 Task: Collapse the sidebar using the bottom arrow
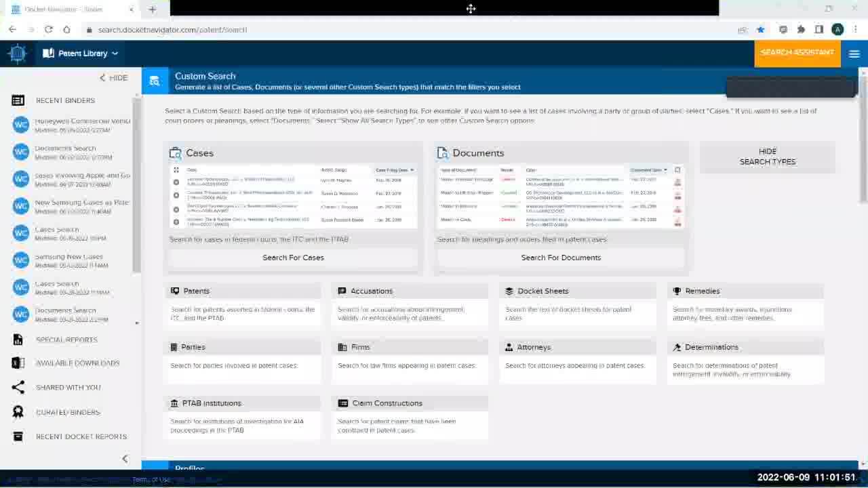(125, 459)
